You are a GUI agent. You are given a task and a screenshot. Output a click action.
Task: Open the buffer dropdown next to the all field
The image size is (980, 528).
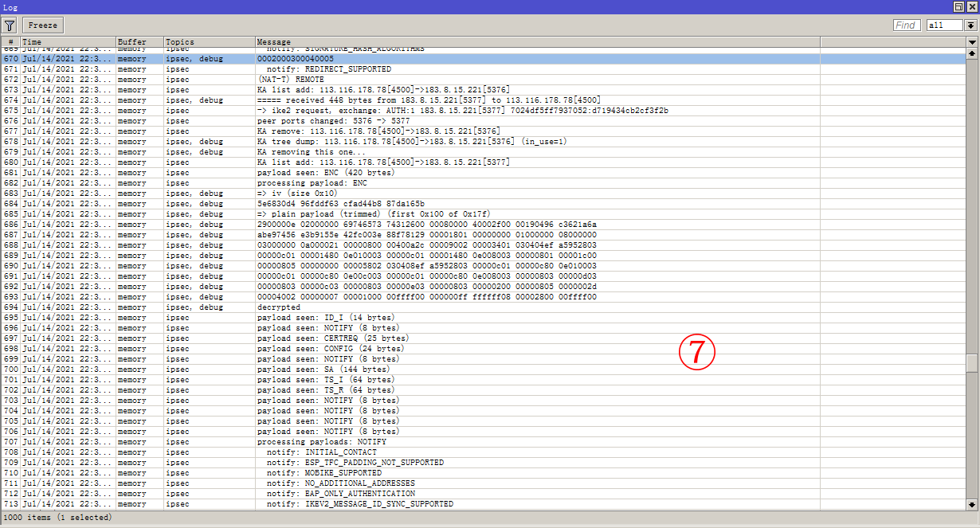970,25
